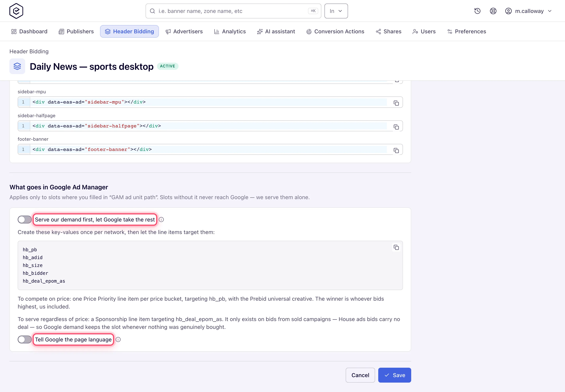Screen dimensions: 565x392
Task: Open the AI assistant tab
Action: pos(276,31)
